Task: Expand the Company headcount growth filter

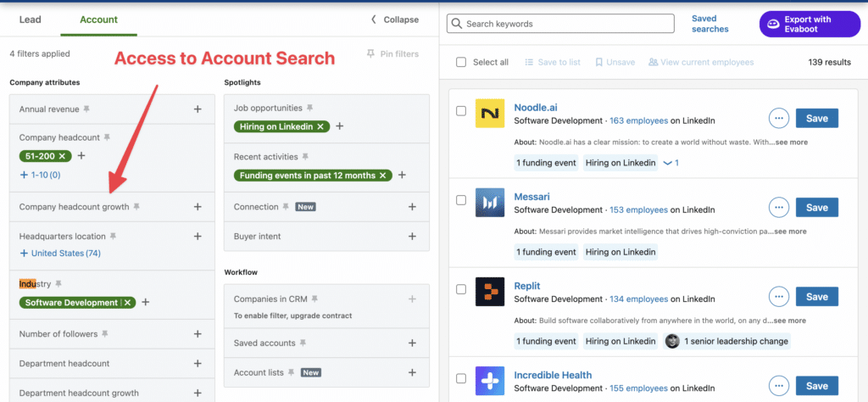Action: pyautogui.click(x=198, y=207)
